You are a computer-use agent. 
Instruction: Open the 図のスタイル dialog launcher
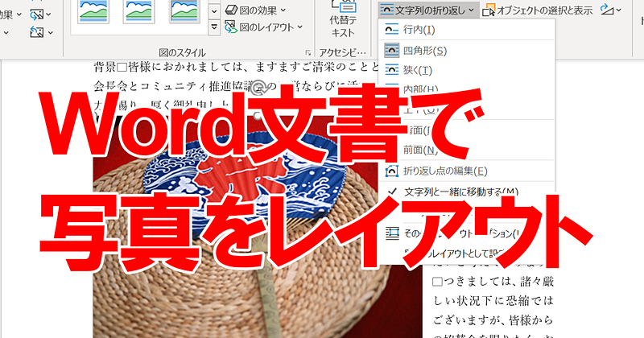(308, 52)
